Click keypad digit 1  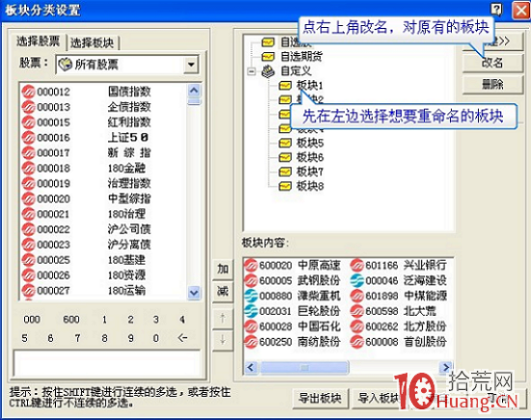(x=104, y=320)
